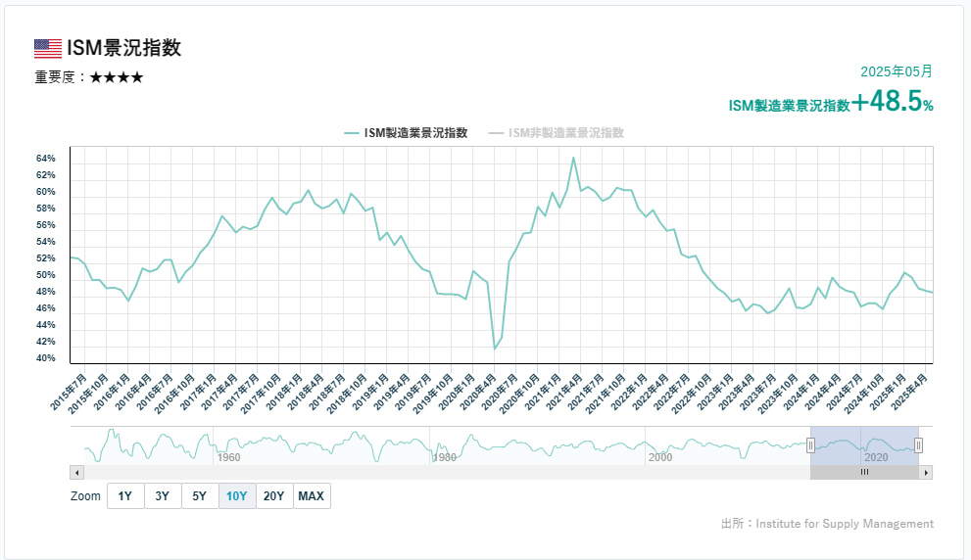971x560 pixels.
Task: Click the 2000 navigator year label
Action: 660,457
